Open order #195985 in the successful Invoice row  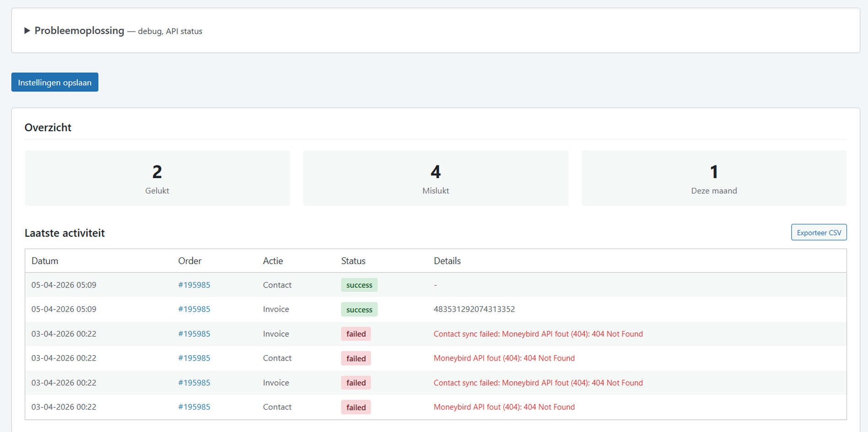point(194,309)
